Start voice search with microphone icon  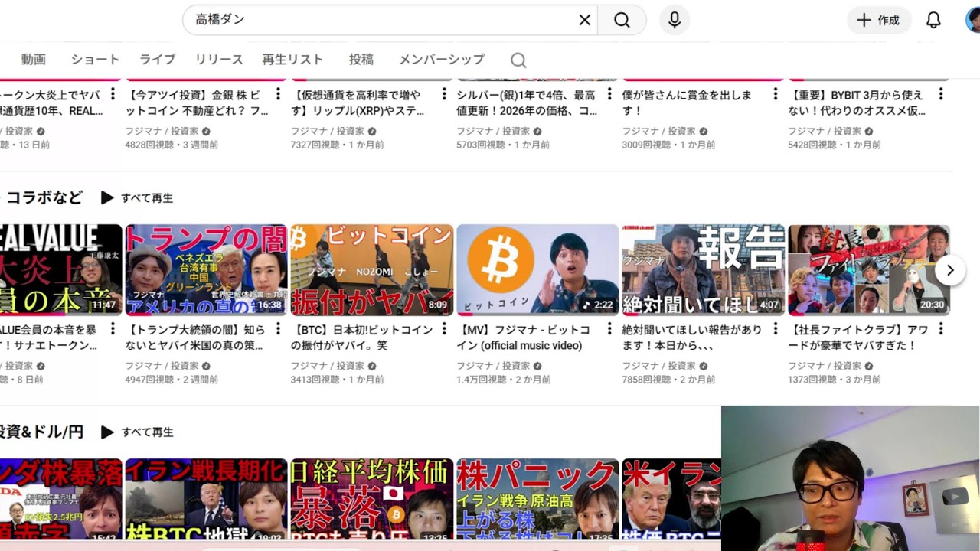pos(674,20)
